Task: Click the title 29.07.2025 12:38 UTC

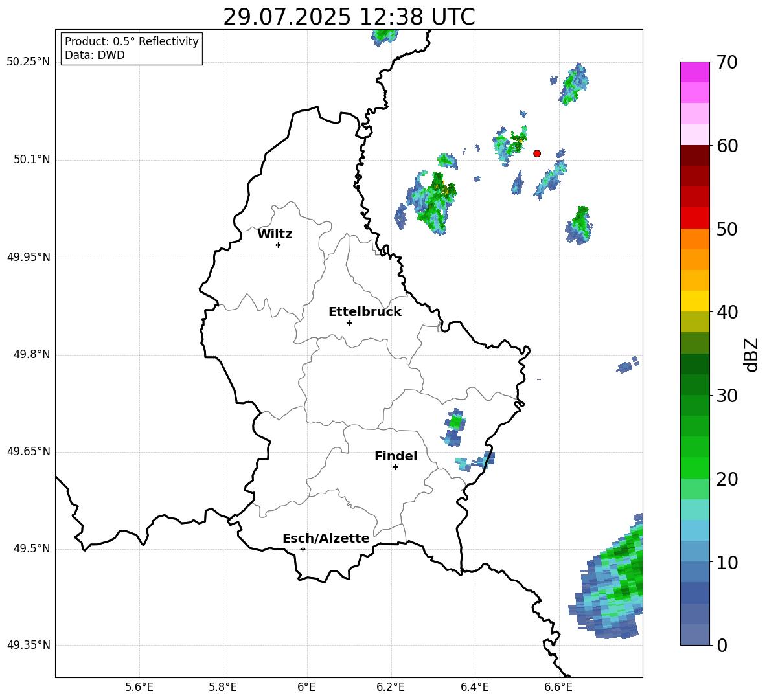Action: tap(349, 17)
